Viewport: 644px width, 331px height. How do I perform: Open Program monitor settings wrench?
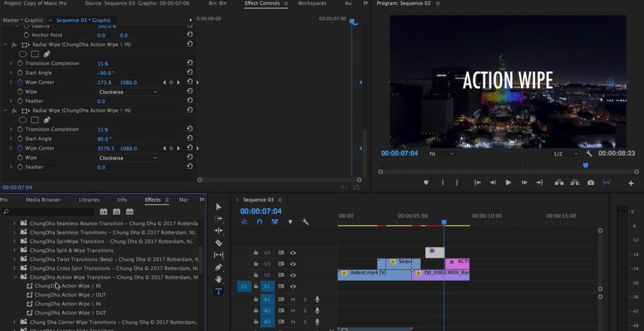click(x=589, y=153)
